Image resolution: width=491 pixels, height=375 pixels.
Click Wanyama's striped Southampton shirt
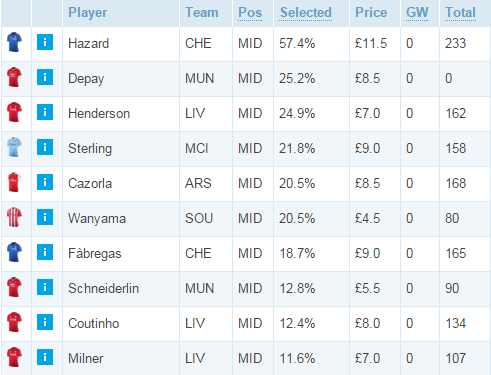click(14, 217)
